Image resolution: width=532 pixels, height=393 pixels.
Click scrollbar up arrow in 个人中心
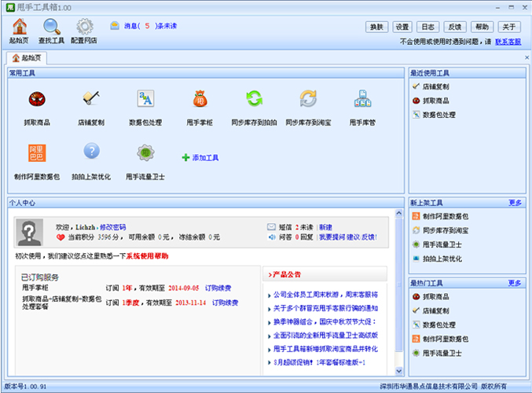tap(399, 213)
